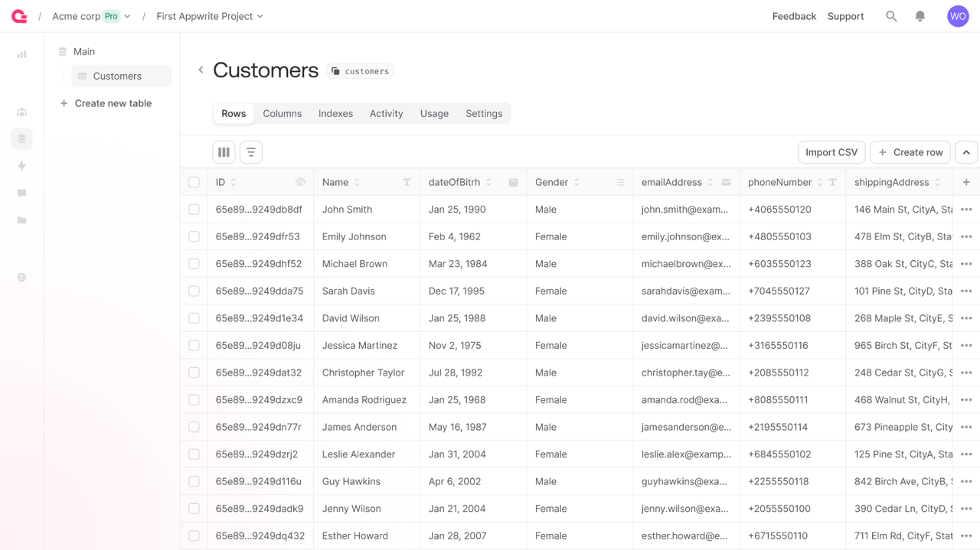Image resolution: width=980 pixels, height=550 pixels.
Task: Switch to the Columns tab
Action: click(x=282, y=113)
